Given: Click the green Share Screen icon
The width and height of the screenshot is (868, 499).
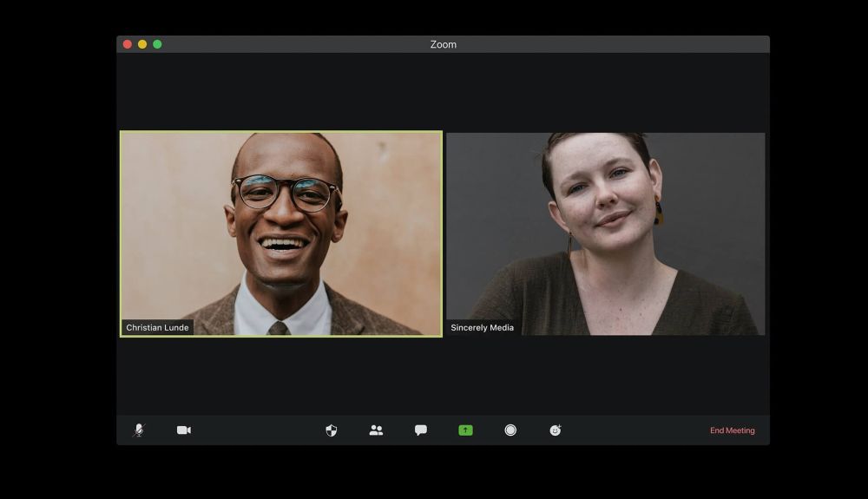Looking at the screenshot, I should [x=465, y=430].
